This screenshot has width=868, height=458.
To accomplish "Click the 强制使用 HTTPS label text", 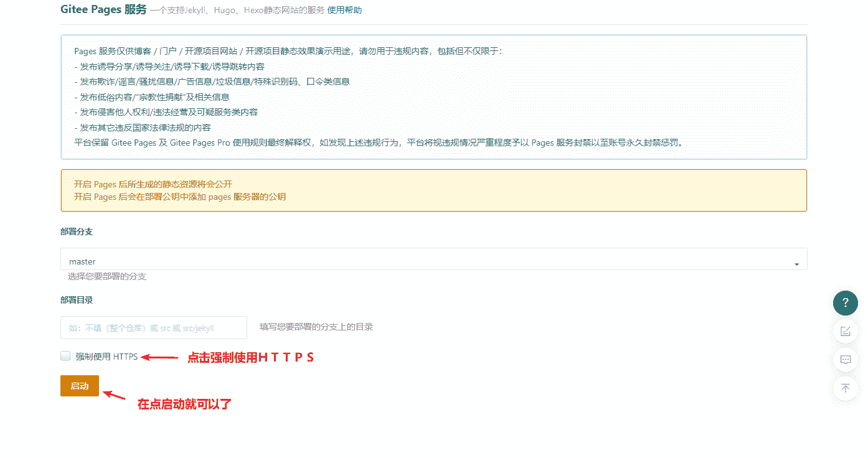I will pyautogui.click(x=106, y=357).
